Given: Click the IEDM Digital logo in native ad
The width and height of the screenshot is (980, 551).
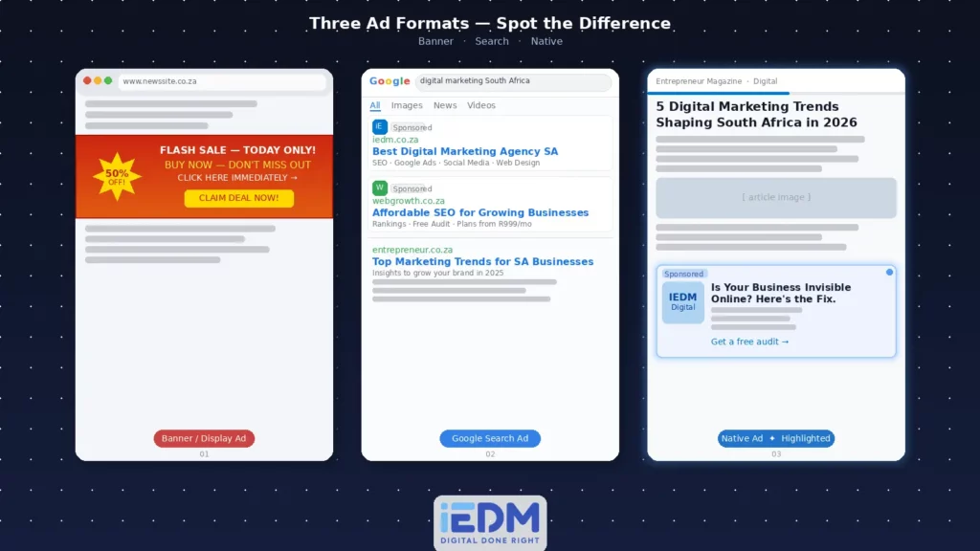Looking at the screenshot, I should point(683,302).
